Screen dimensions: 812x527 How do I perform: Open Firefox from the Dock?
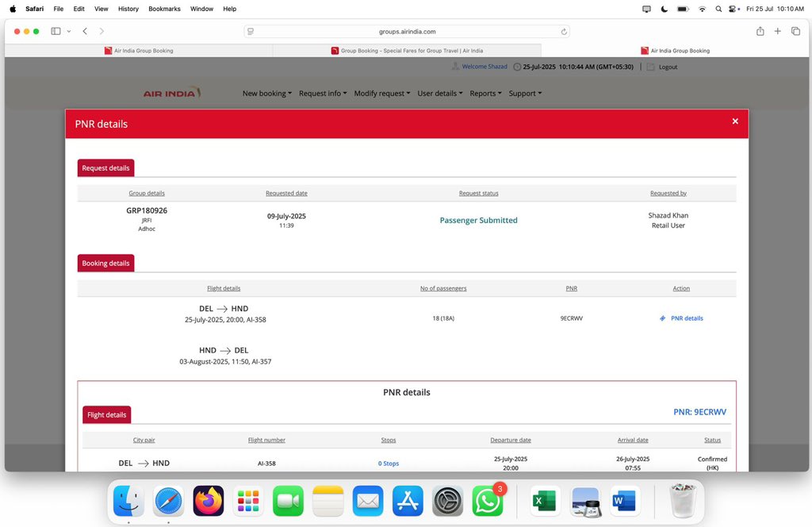click(209, 501)
